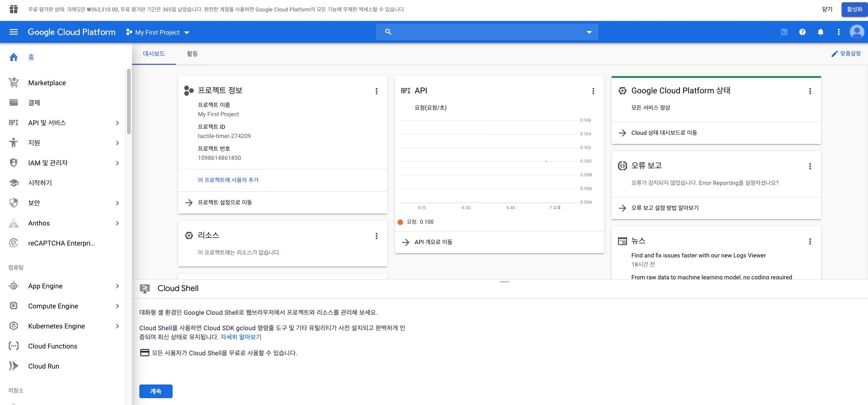
Task: Activate Cloud Shell from top bar icon
Action: (x=784, y=32)
